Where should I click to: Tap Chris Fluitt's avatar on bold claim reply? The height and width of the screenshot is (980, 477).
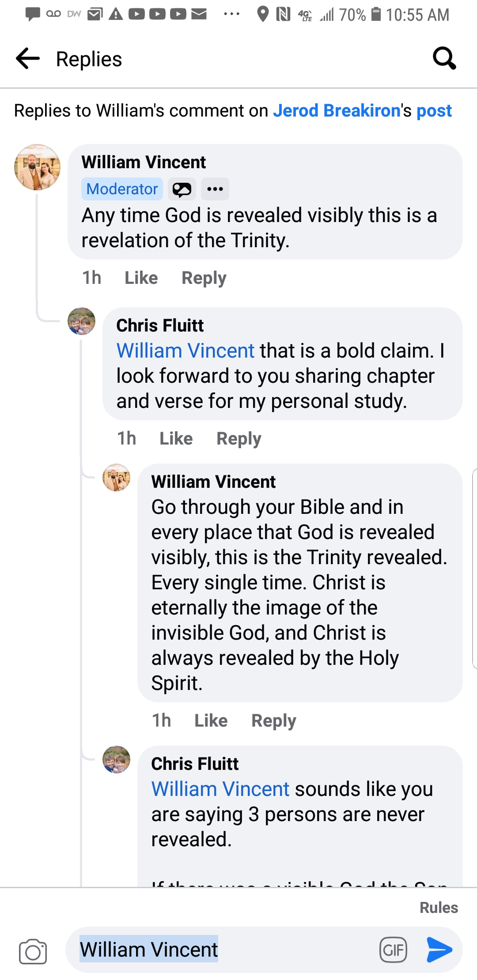tap(81, 321)
